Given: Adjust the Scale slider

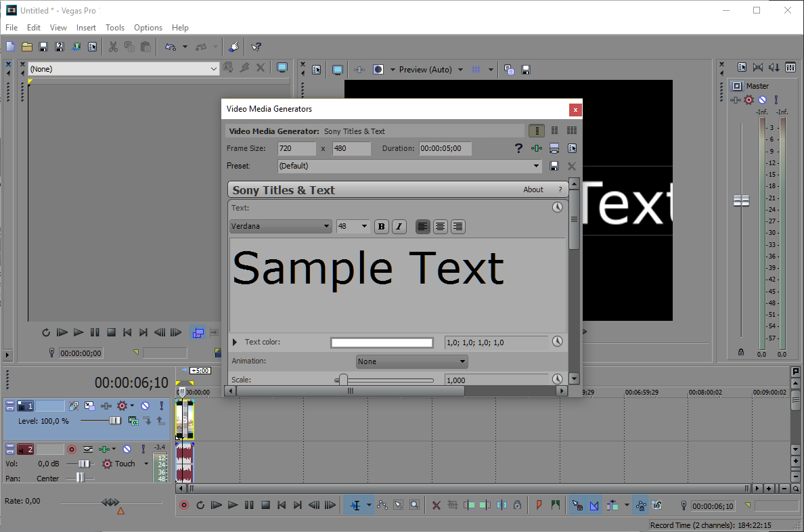Looking at the screenshot, I should [x=343, y=380].
